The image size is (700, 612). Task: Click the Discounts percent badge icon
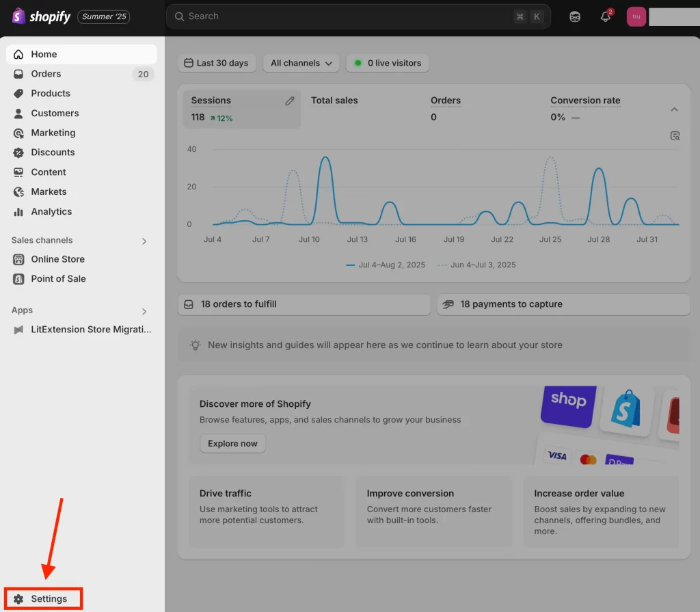[18, 152]
